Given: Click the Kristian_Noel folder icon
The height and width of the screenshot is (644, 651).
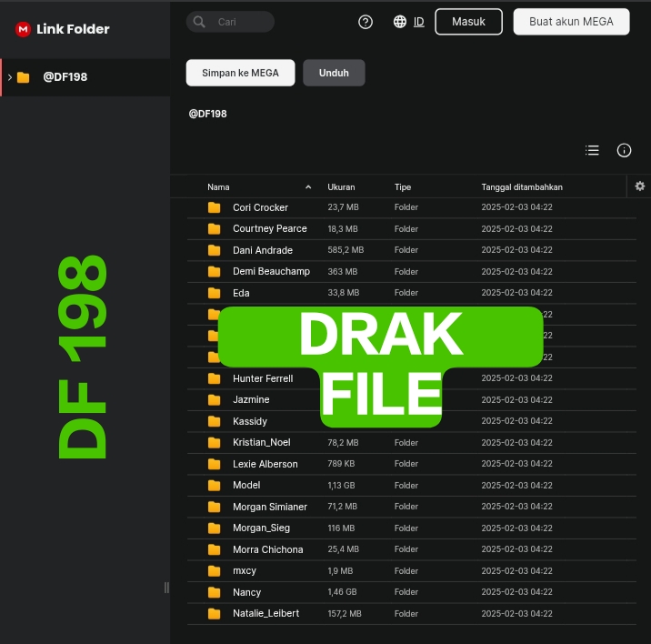Looking at the screenshot, I should click(215, 442).
